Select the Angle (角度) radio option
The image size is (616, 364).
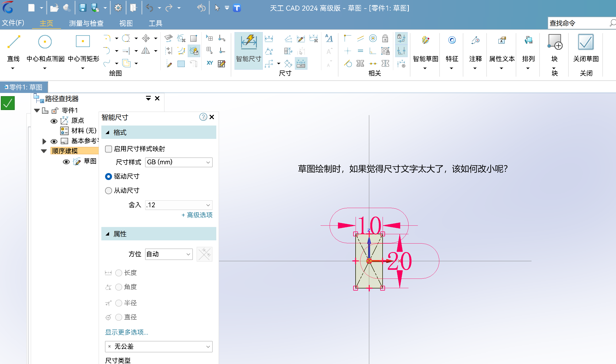coord(119,287)
